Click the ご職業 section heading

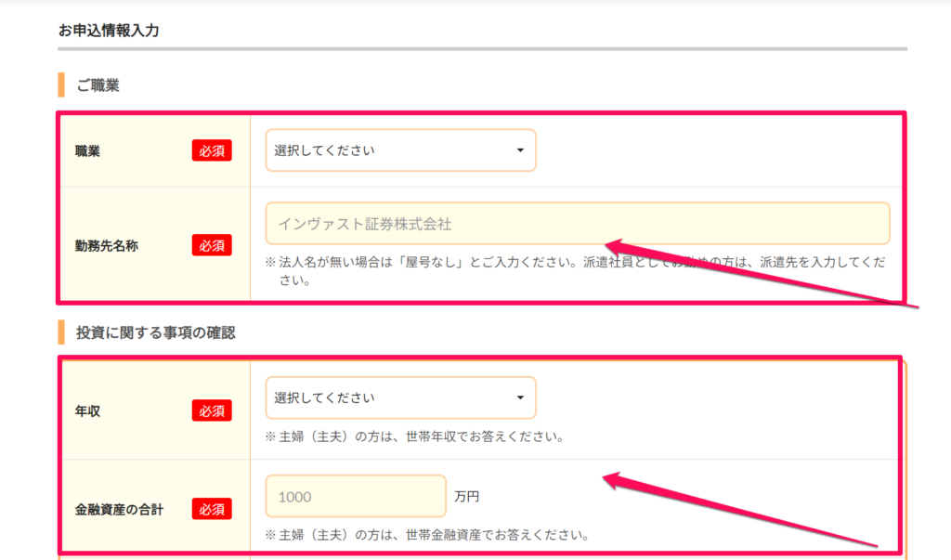(x=98, y=85)
